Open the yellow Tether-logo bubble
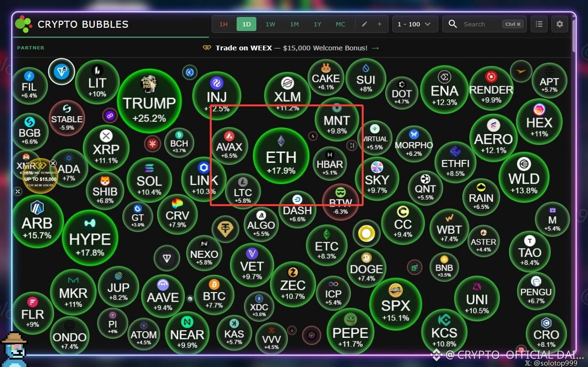 (225, 229)
